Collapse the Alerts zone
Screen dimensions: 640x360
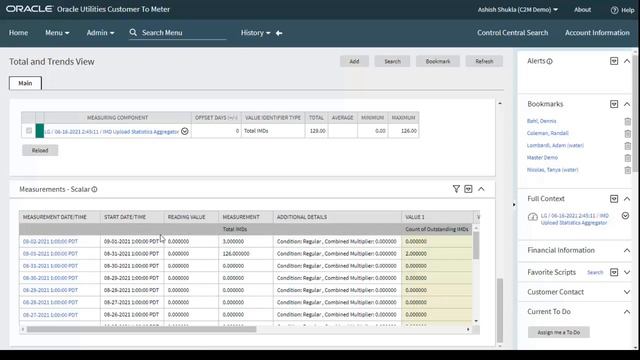(627, 61)
